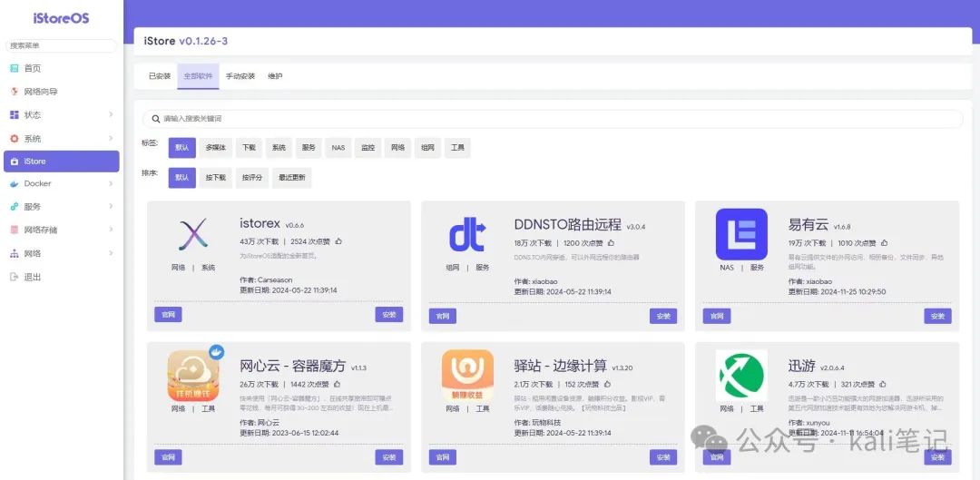This screenshot has height=480, width=980.
Task: Like 驿站 with thumbs-up icon
Action: point(607,385)
